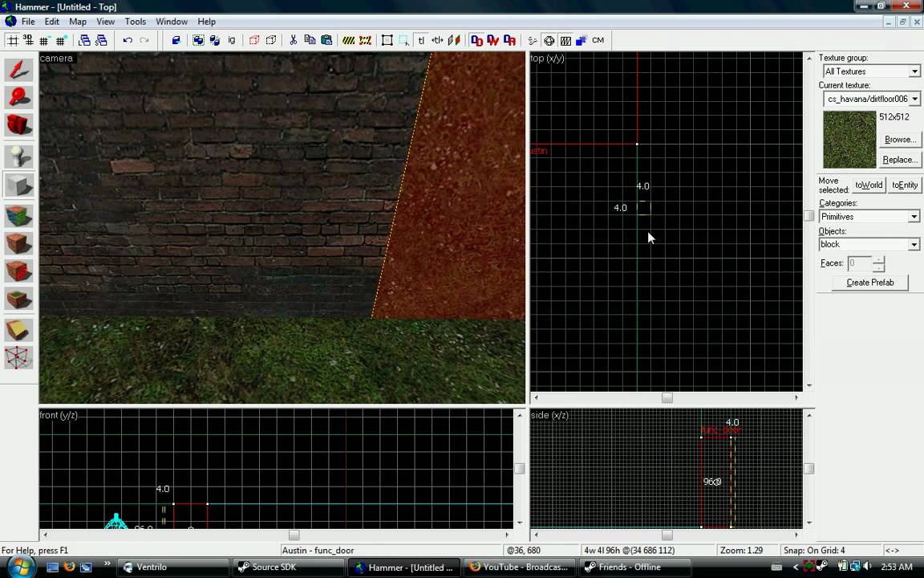
Task: Click the side view horizontal scrollbar thumb
Action: [x=667, y=535]
